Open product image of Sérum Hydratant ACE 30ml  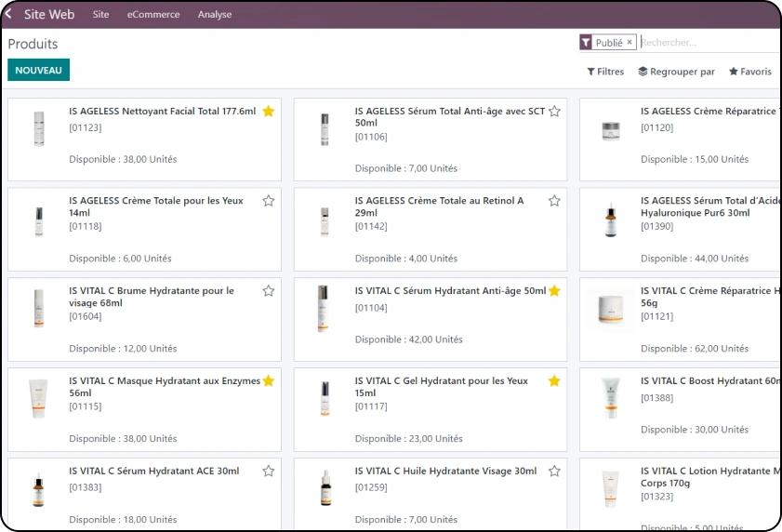click(x=38, y=489)
